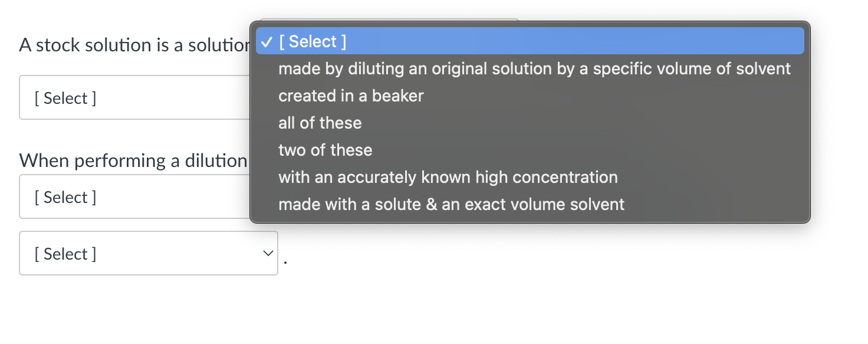This screenshot has width=868, height=344.
Task: Click the chevron on the bottom select box
Action: [x=267, y=253]
